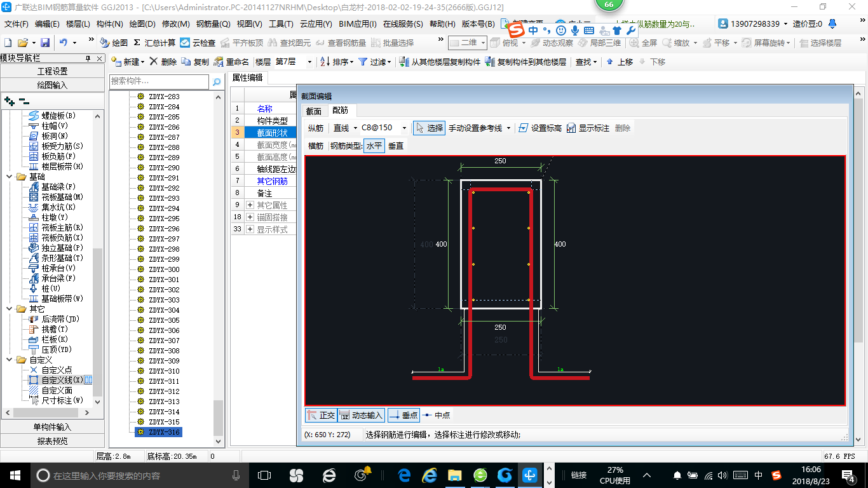Switch to 纵筋 longitudinal rebar mode
Image resolution: width=868 pixels, height=488 pixels.
316,128
